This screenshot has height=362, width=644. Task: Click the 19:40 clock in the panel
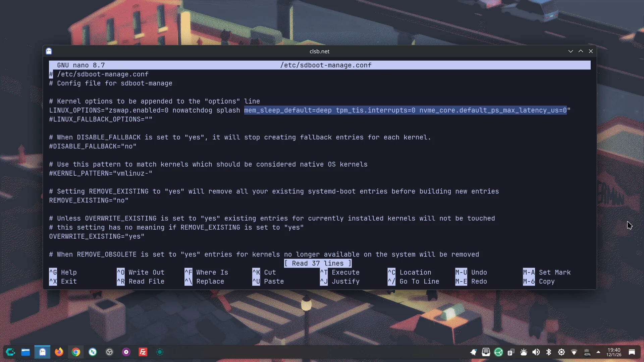click(614, 352)
